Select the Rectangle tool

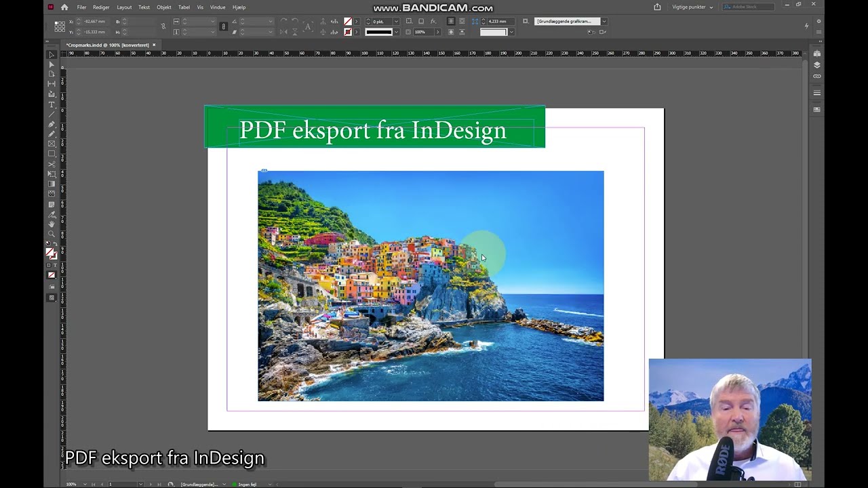pos(52,154)
